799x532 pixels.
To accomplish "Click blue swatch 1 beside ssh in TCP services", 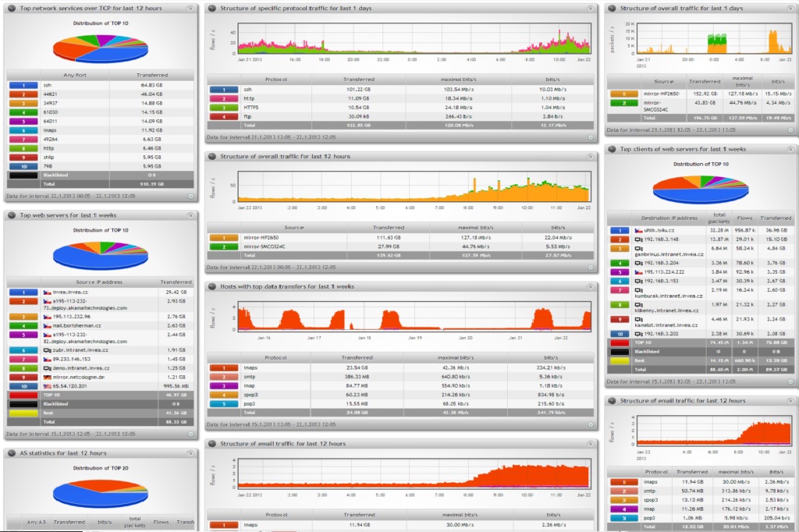I will coord(23,85).
